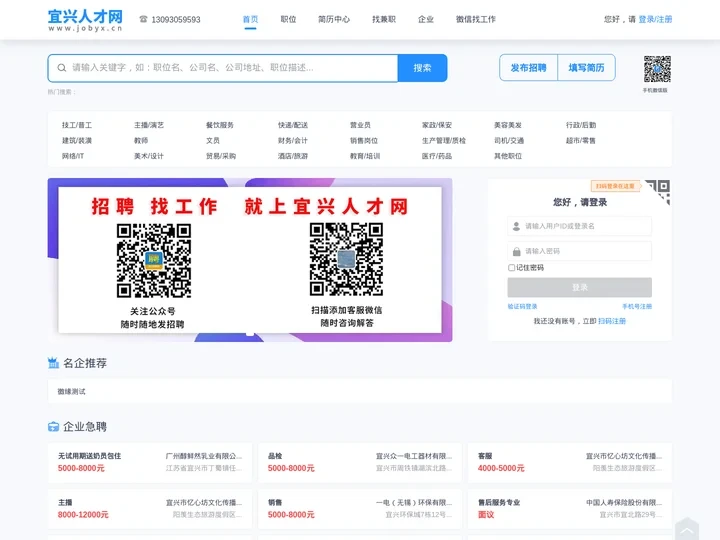Open the 找兼职 navigation tab

[384, 19]
